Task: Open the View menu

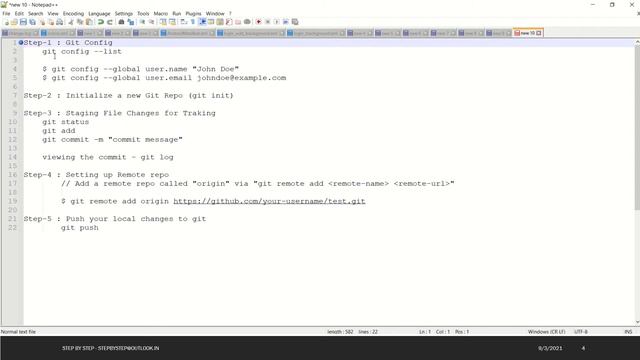Action: coord(53,13)
